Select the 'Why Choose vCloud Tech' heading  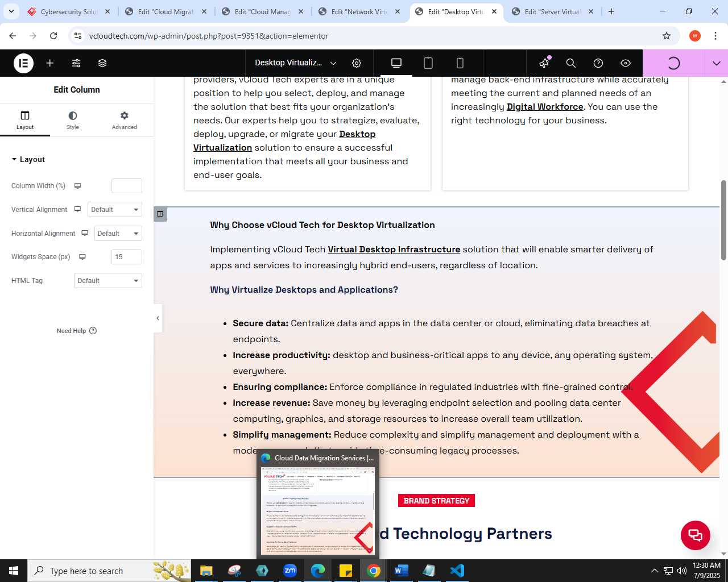pyautogui.click(x=322, y=225)
